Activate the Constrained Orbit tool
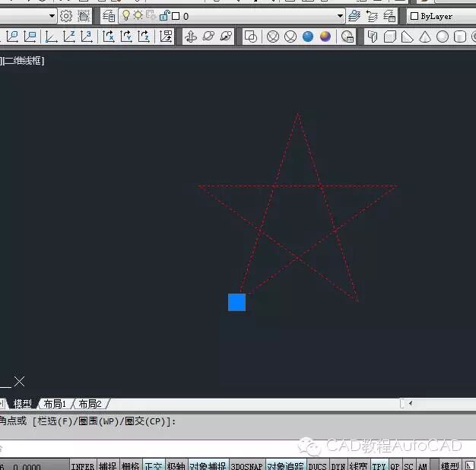476x470 pixels. pos(191,37)
